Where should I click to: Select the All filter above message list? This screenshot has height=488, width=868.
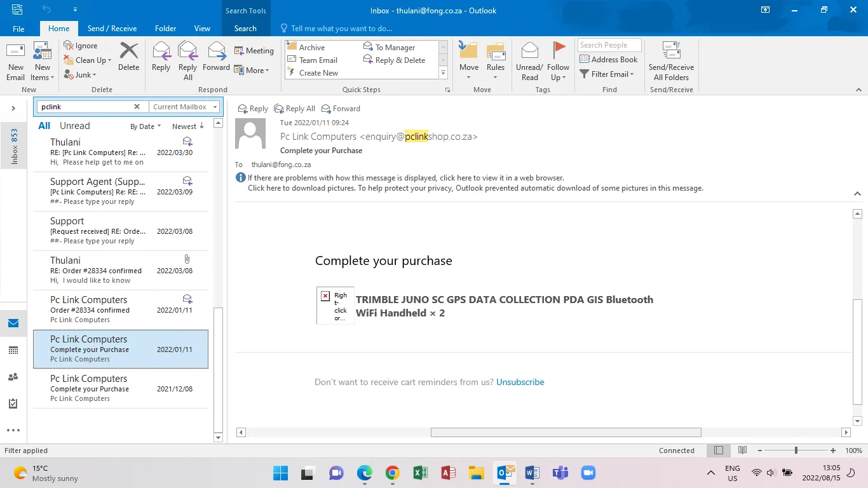(44, 126)
